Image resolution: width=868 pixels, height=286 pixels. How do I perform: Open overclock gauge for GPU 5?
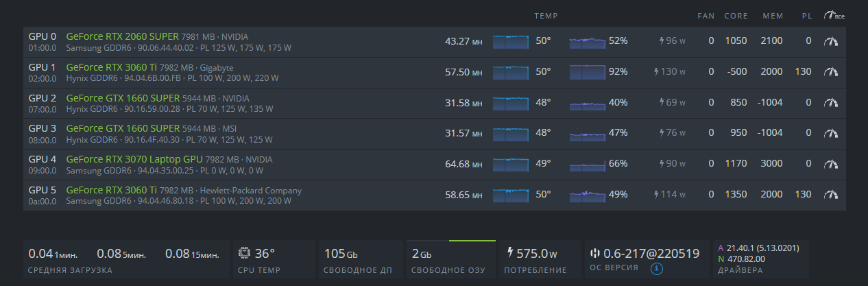(x=831, y=194)
